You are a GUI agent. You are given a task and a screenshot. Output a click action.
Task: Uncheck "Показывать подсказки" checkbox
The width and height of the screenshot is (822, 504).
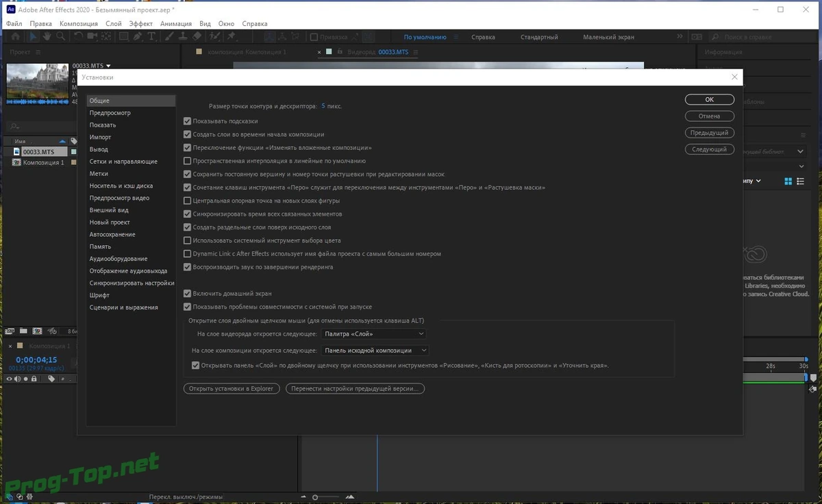[x=188, y=121]
